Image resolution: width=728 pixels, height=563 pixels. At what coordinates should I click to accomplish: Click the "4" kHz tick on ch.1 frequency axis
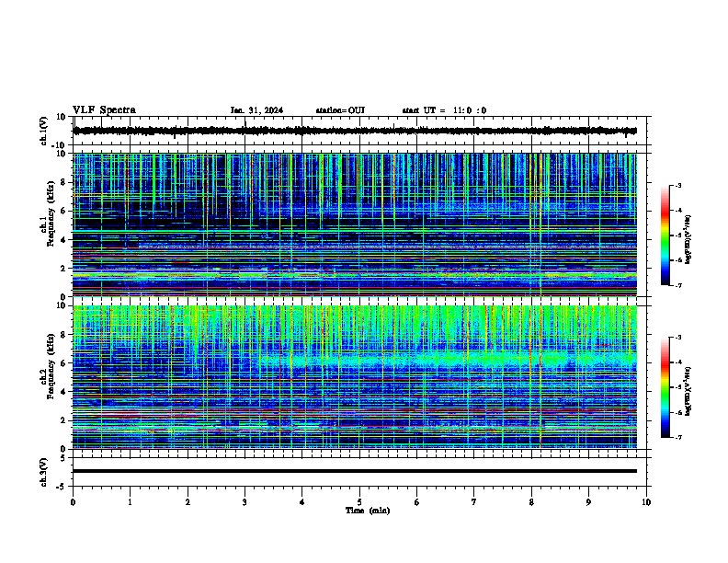point(63,240)
